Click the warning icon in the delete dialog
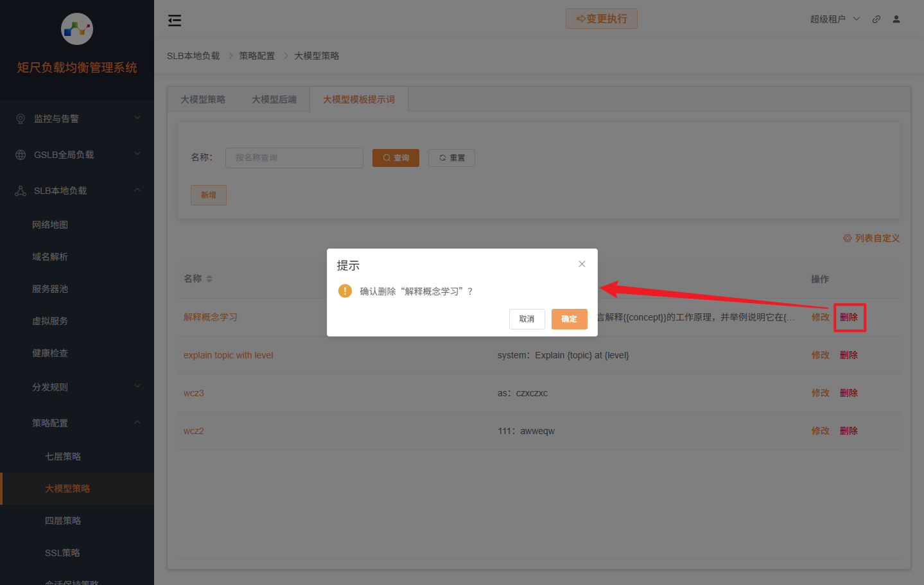 pos(345,290)
